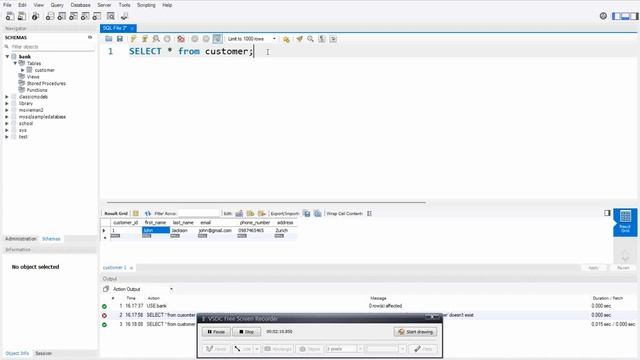The height and width of the screenshot is (360, 640).
Task: Open the Query menu
Action: pos(57,5)
